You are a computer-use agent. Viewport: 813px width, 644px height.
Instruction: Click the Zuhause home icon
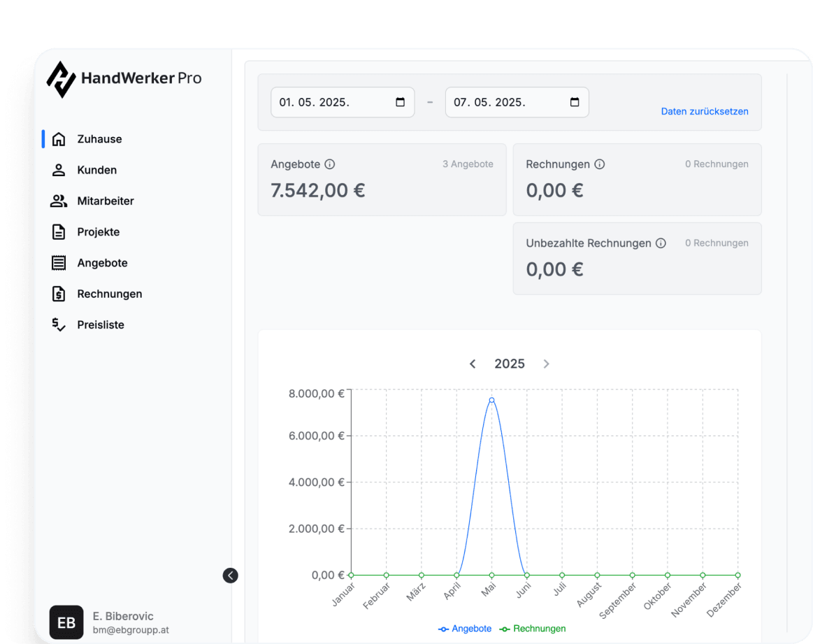point(59,139)
